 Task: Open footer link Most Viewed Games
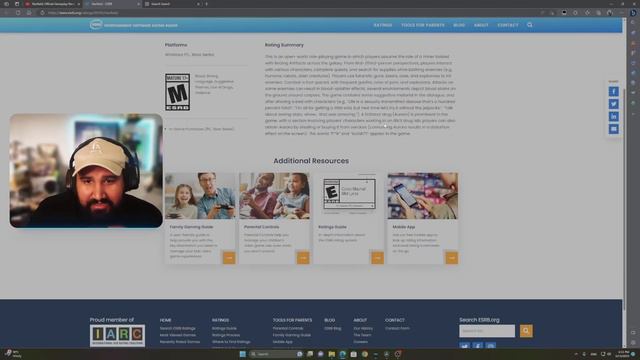tap(178, 335)
